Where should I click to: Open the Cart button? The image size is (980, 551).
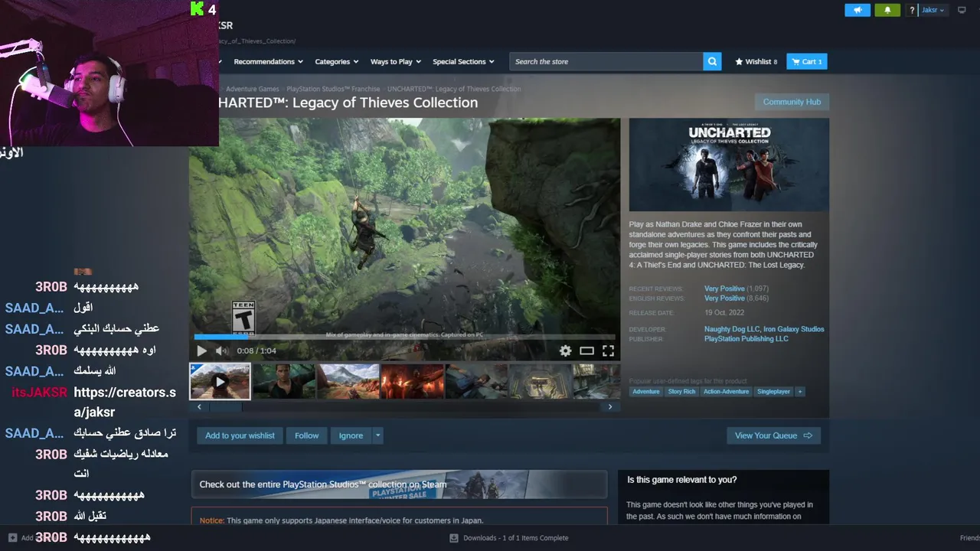(807, 61)
